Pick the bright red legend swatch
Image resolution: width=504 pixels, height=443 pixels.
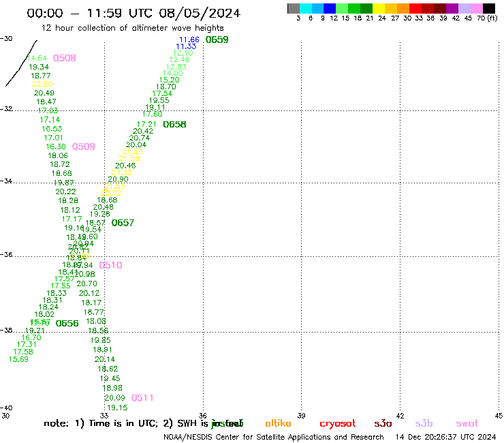[x=415, y=9]
